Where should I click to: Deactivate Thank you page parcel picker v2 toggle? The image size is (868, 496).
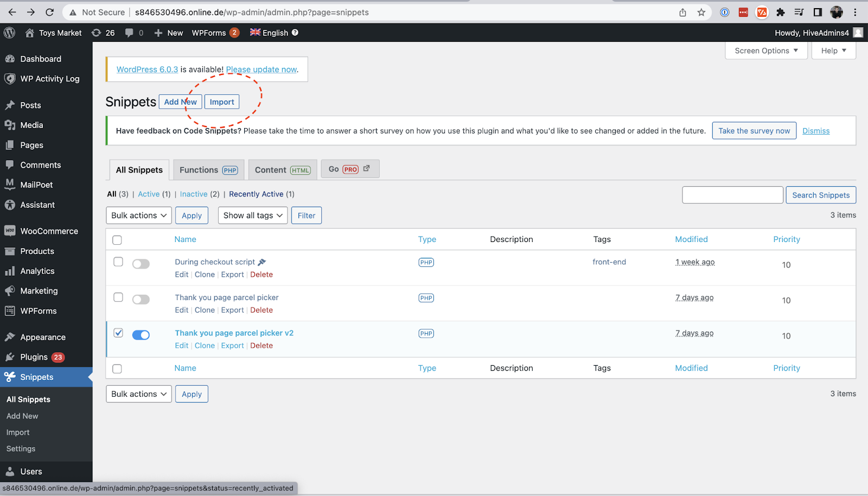coord(141,335)
